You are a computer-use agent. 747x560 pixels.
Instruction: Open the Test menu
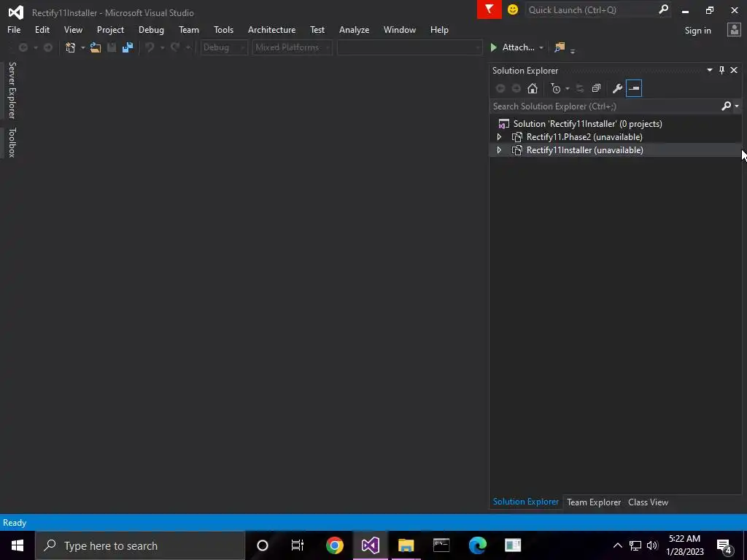pos(317,29)
